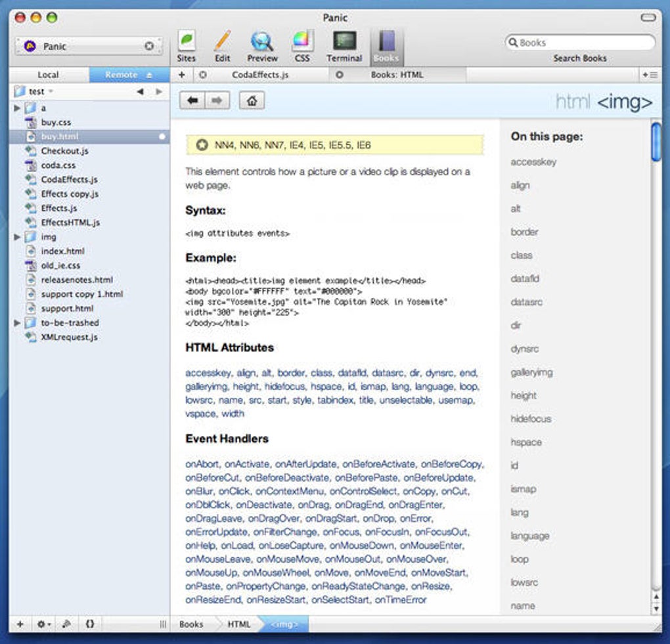Click the split view icon
The height and width of the screenshot is (644, 670).
coord(650,75)
